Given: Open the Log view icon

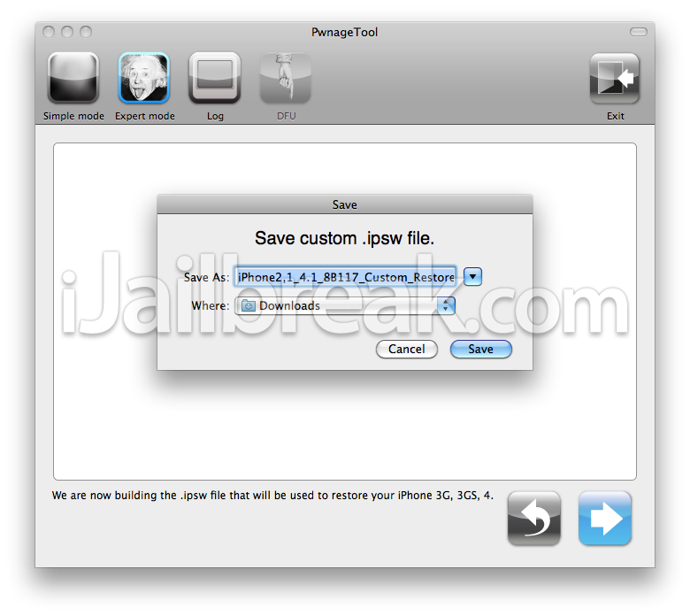Looking at the screenshot, I should tap(215, 78).
